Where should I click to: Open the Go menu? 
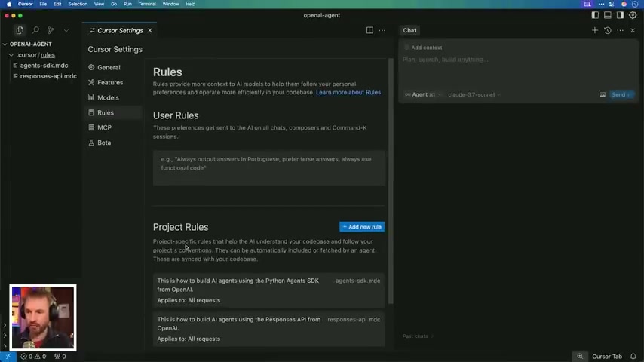(x=114, y=4)
